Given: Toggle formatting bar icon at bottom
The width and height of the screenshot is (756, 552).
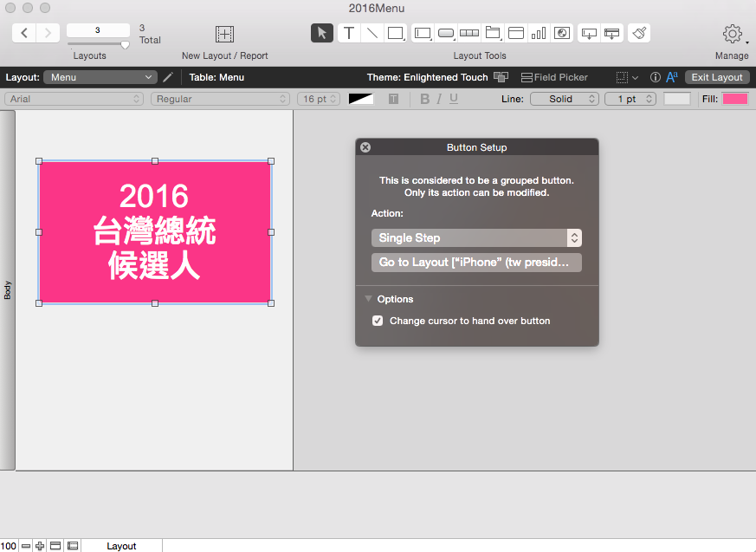Looking at the screenshot, I should tap(73, 546).
